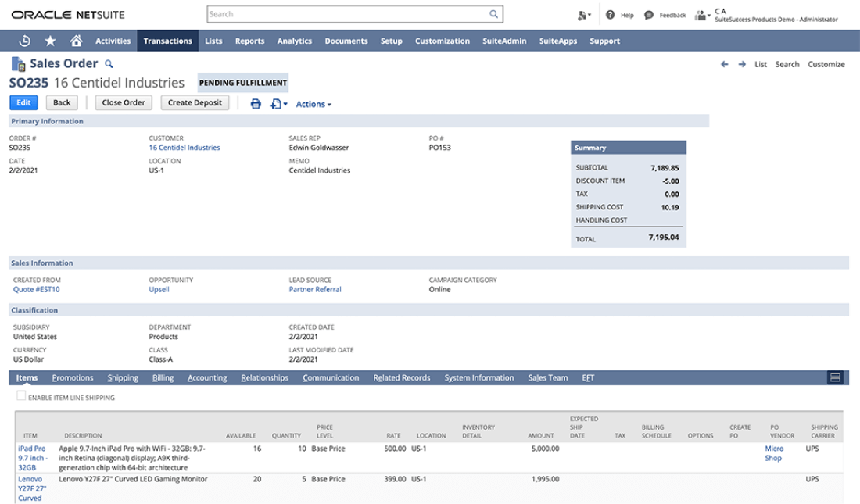
Task: Click the Create Deposit button
Action: (195, 102)
